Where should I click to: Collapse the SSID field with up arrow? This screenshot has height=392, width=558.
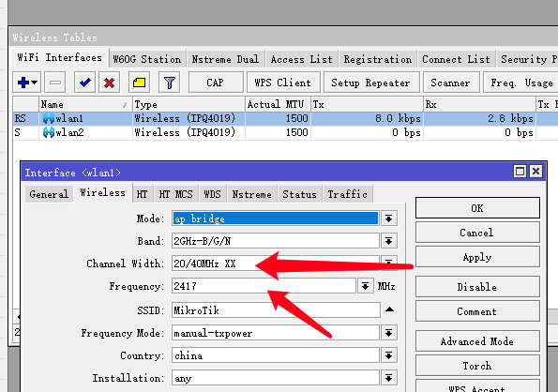(x=390, y=309)
